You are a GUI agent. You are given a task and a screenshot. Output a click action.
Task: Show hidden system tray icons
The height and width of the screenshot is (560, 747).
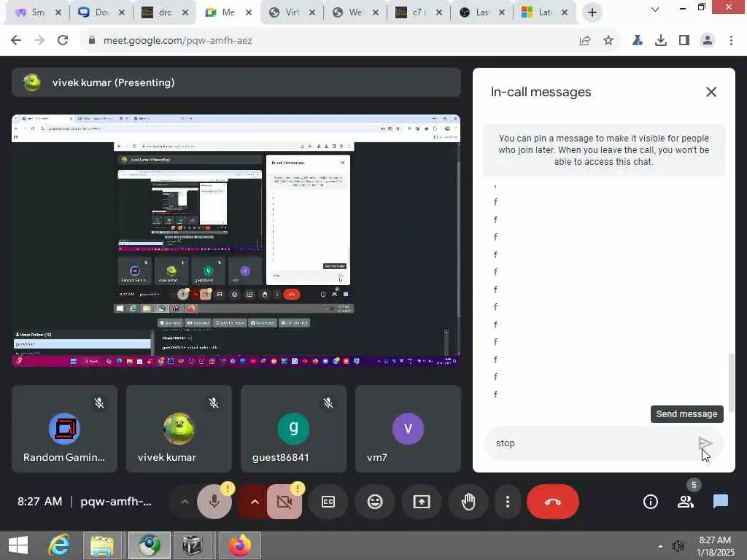coord(661,546)
